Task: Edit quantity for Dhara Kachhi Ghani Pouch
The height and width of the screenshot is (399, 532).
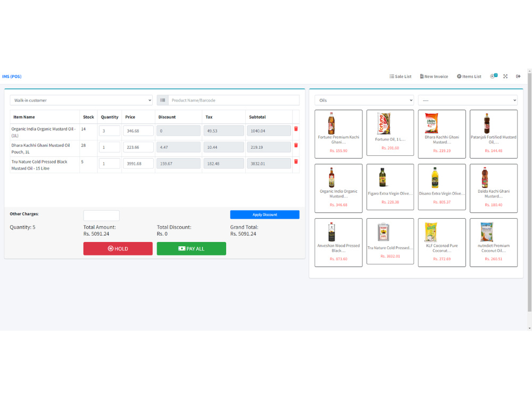Action: tap(110, 147)
